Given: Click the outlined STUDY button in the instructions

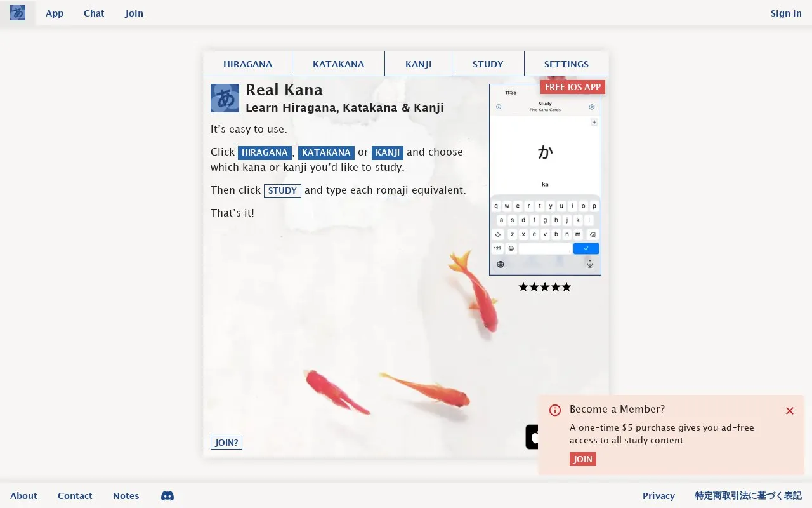Looking at the screenshot, I should tap(282, 190).
